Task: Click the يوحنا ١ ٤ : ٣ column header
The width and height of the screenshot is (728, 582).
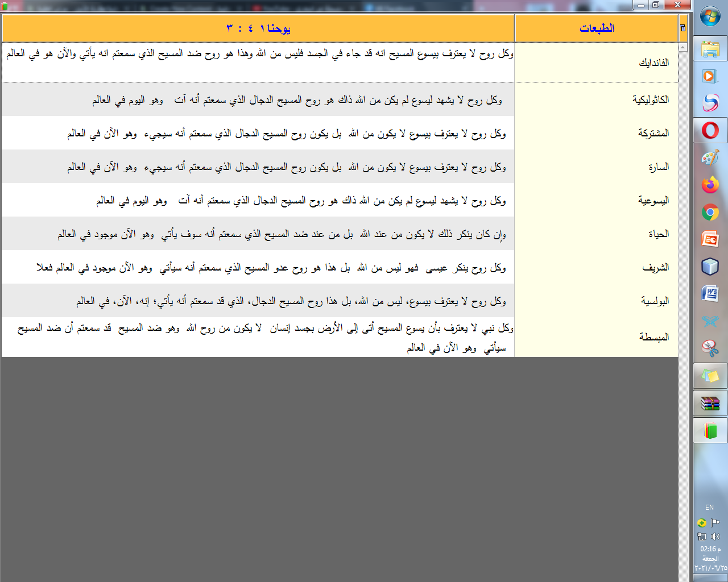Action: click(258, 28)
